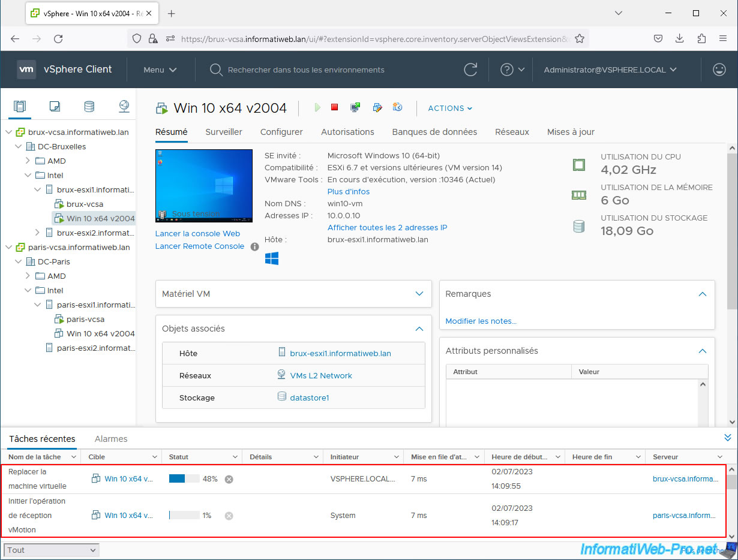Launch the console via monitor toolbar icon
The width and height of the screenshot is (738, 560).
pos(355,107)
